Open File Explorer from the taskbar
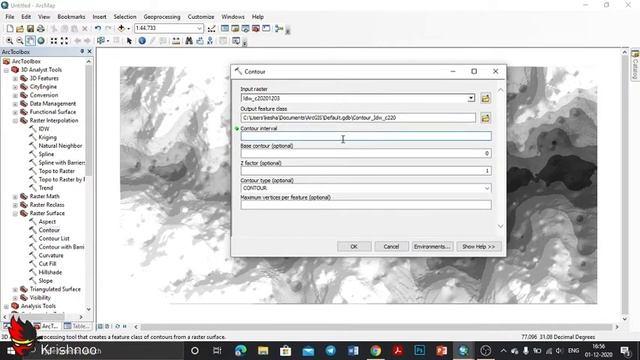The height and width of the screenshot is (360, 640). coord(263,350)
